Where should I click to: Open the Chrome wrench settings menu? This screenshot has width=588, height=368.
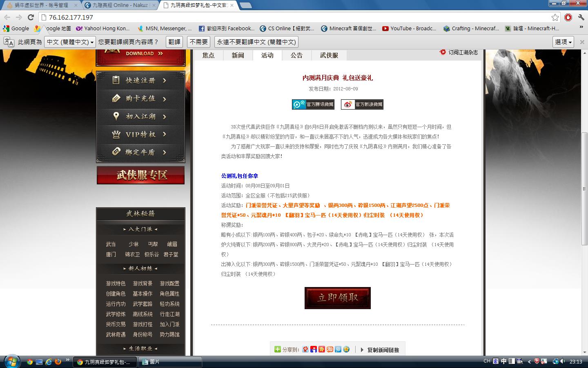(581, 17)
